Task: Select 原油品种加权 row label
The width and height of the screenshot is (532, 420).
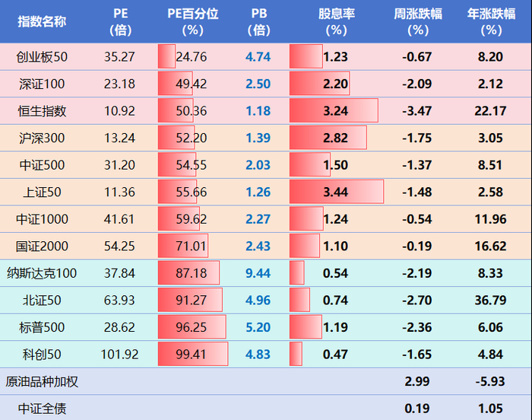Action: point(42,382)
